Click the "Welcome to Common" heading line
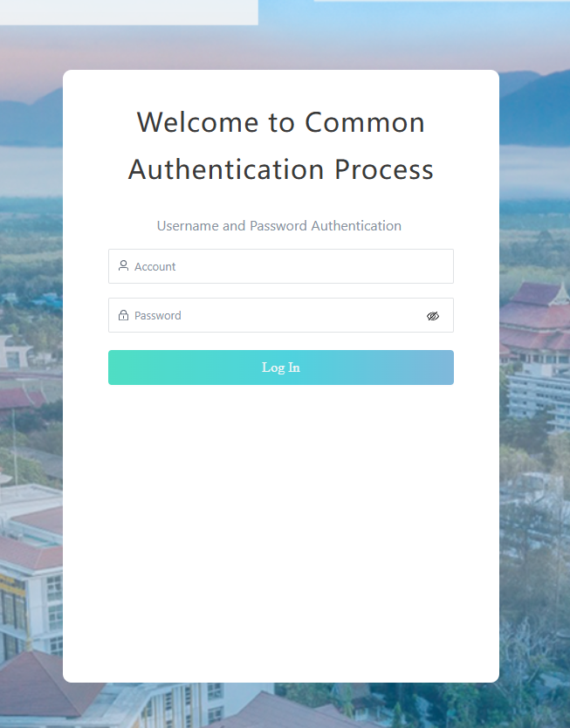Image resolution: width=570 pixels, height=728 pixels. (281, 122)
